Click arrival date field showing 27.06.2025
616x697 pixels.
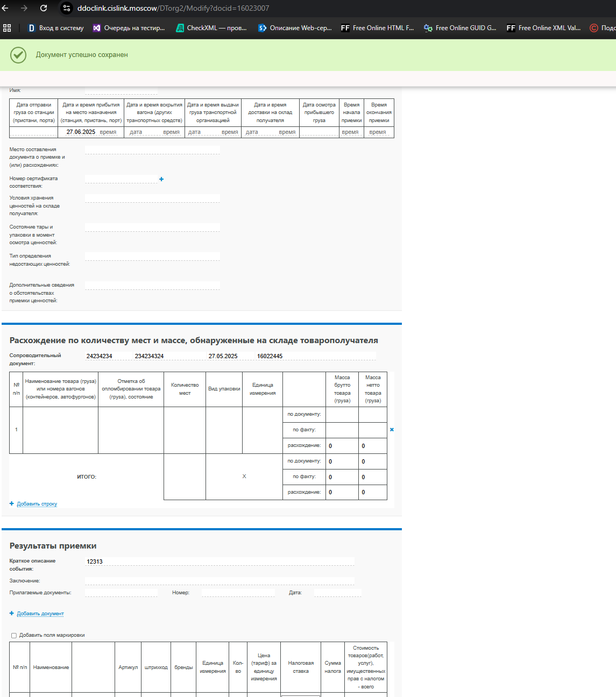pyautogui.click(x=81, y=132)
